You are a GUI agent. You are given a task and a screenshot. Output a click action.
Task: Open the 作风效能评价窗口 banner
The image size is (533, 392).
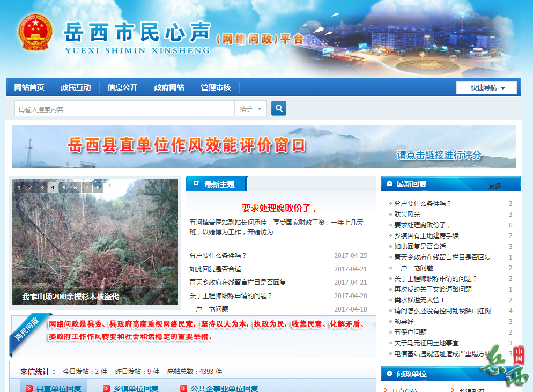pyautogui.click(x=264, y=146)
